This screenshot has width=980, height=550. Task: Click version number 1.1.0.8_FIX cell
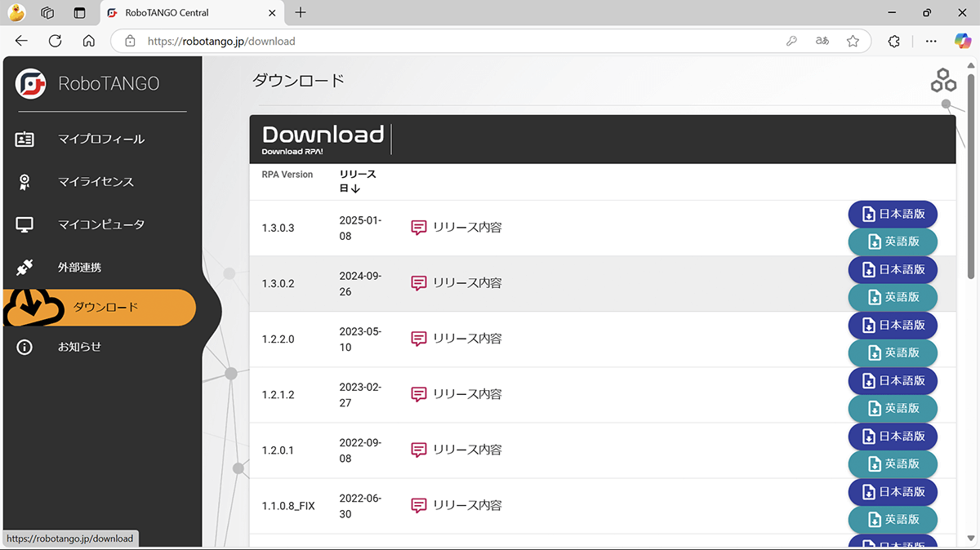[x=288, y=506]
